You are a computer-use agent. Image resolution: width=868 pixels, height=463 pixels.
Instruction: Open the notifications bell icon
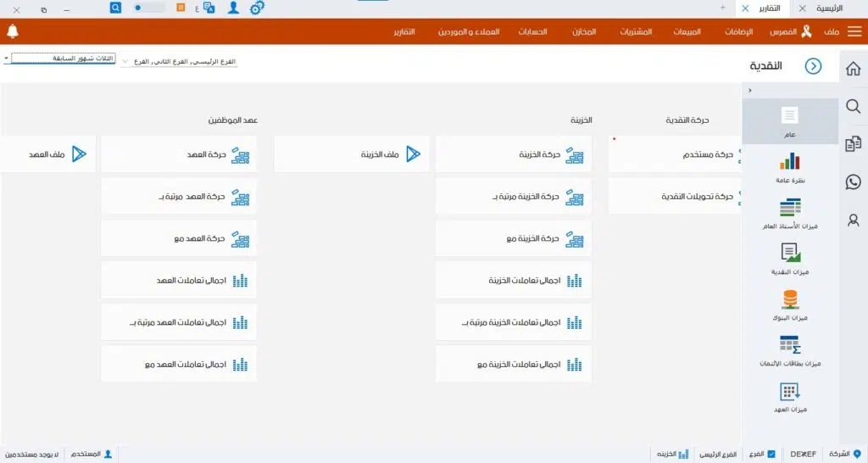(13, 31)
